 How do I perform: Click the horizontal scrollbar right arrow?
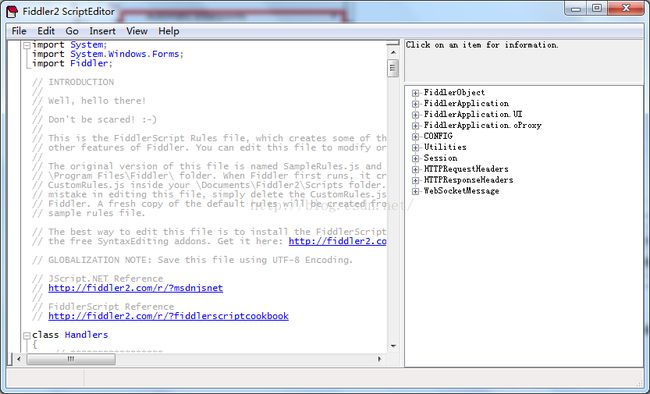coord(379,359)
